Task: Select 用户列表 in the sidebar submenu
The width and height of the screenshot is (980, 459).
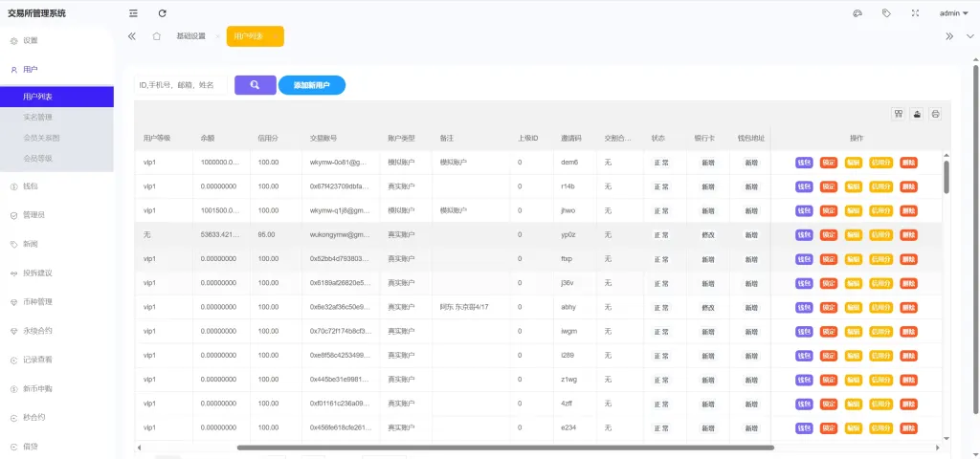Action: (56, 97)
